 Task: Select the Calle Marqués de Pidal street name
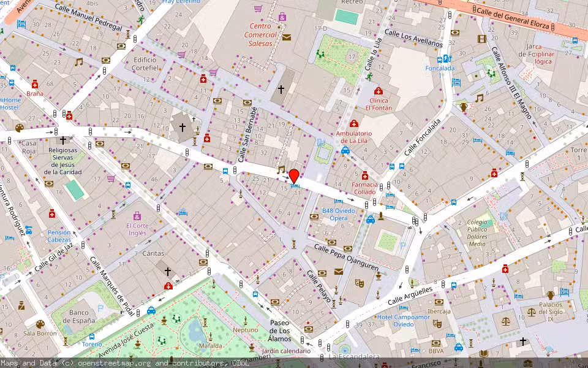(111, 286)
